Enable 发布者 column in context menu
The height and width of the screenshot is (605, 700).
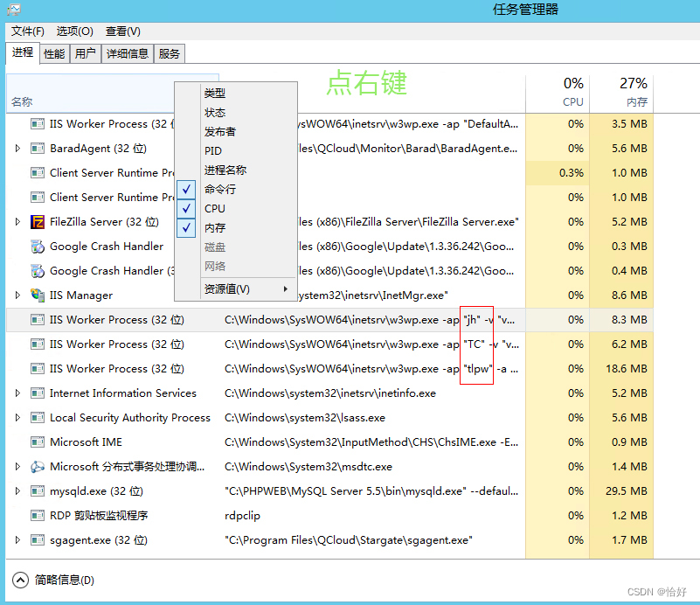pyautogui.click(x=236, y=132)
